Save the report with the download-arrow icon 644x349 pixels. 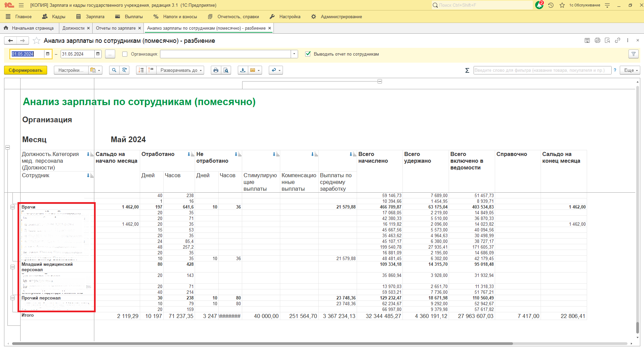pos(243,70)
